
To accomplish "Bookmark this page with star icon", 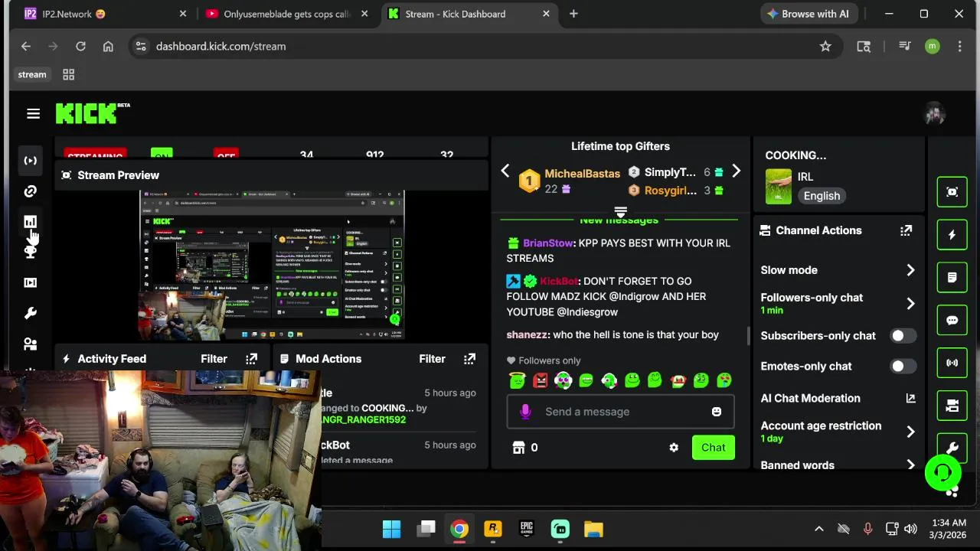I will [x=825, y=46].
